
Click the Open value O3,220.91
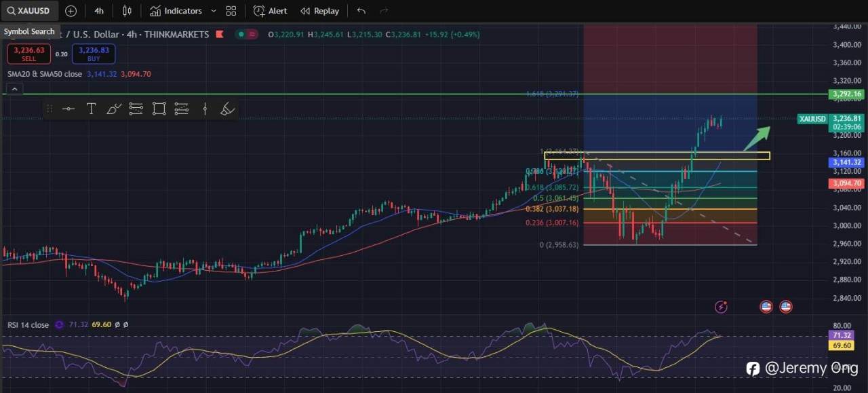[x=286, y=35]
